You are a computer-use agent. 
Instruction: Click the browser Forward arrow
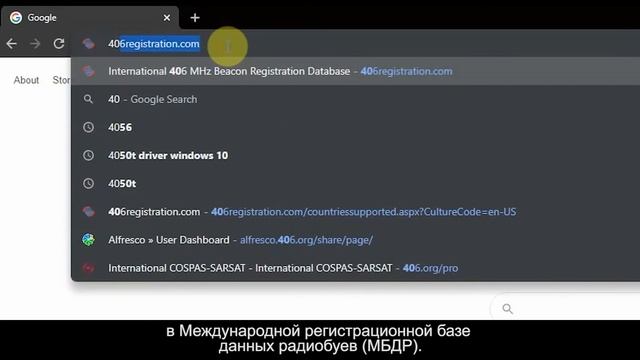coord(35,43)
